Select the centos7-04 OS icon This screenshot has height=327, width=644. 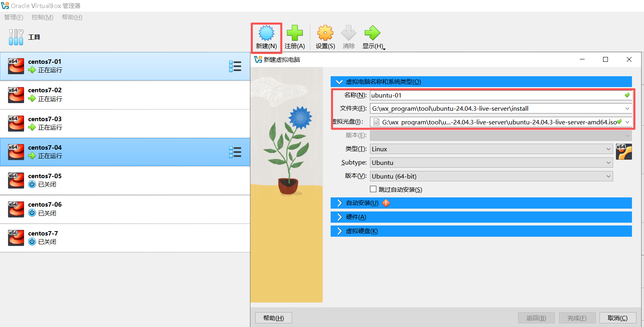[x=16, y=152]
